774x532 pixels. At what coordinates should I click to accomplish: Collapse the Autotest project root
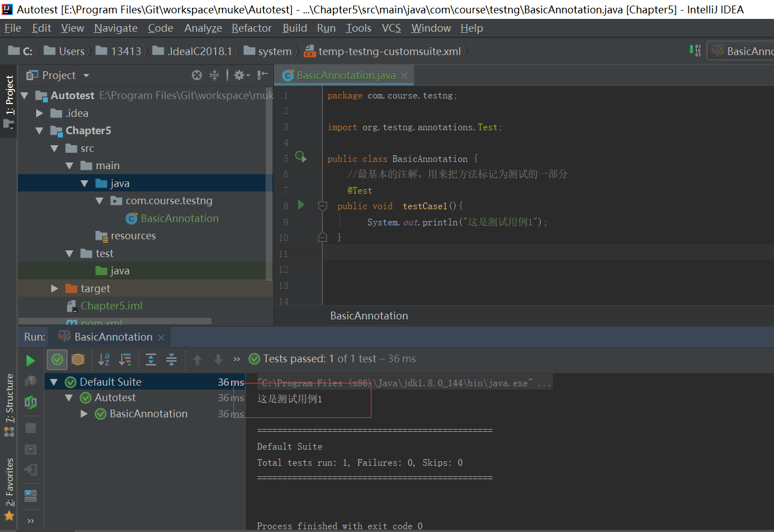coord(25,96)
